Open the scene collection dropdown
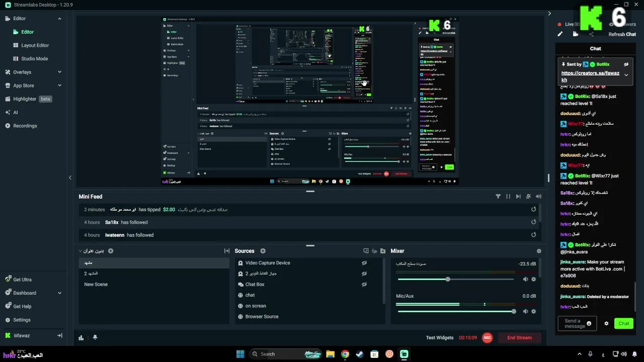Viewport: 644px width, 362px height. (x=91, y=251)
